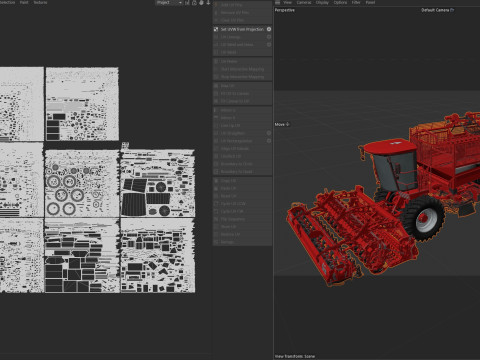Click the Mirror U command
Screen dimensions: 480x360
click(x=242, y=110)
